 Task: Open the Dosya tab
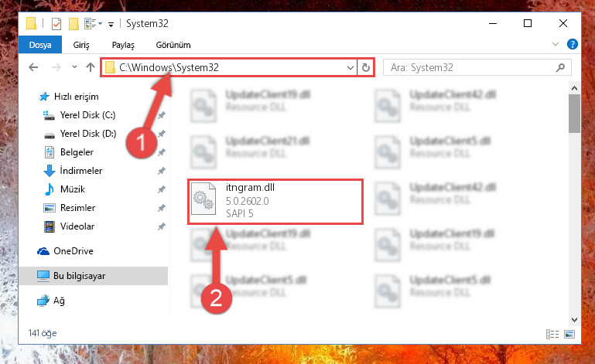pos(40,45)
